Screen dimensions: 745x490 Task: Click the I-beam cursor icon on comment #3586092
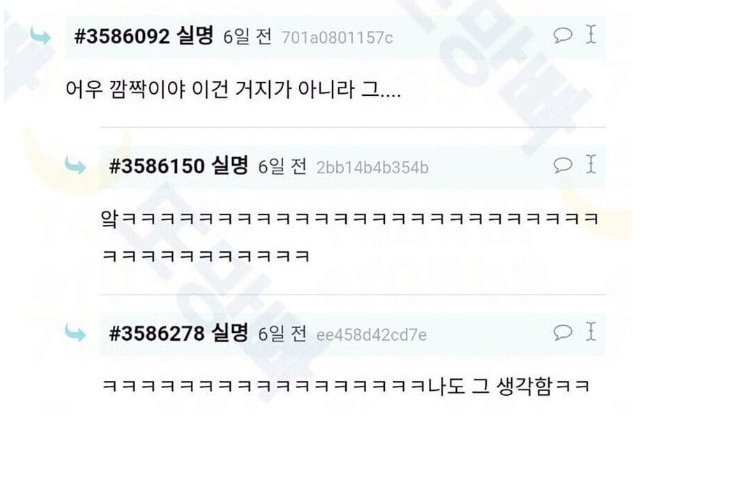tap(591, 35)
